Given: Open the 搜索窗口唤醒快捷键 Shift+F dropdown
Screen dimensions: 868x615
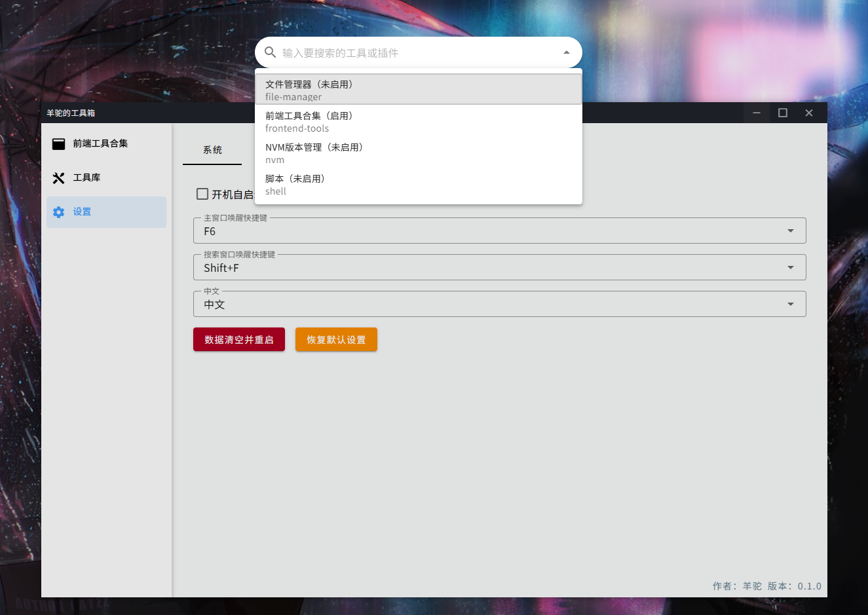Looking at the screenshot, I should (x=500, y=267).
